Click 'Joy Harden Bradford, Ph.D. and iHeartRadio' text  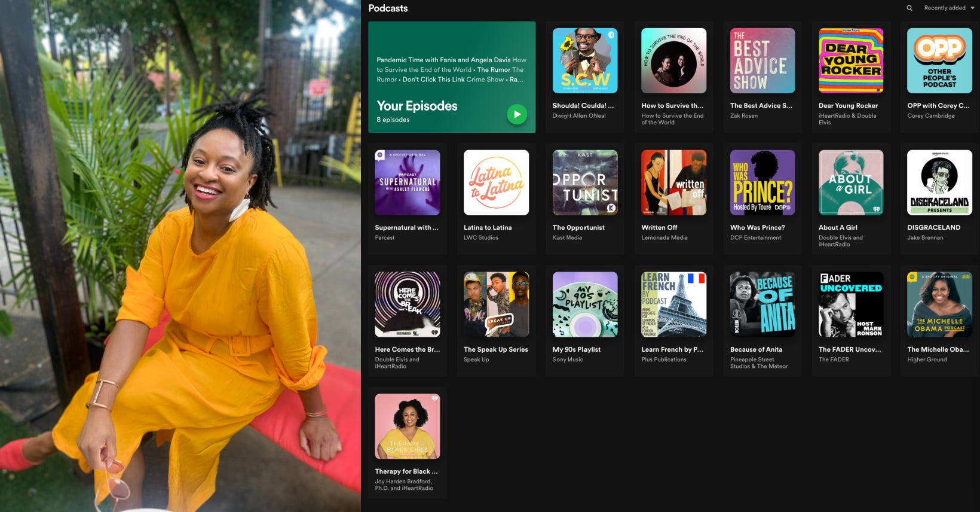[x=404, y=485]
